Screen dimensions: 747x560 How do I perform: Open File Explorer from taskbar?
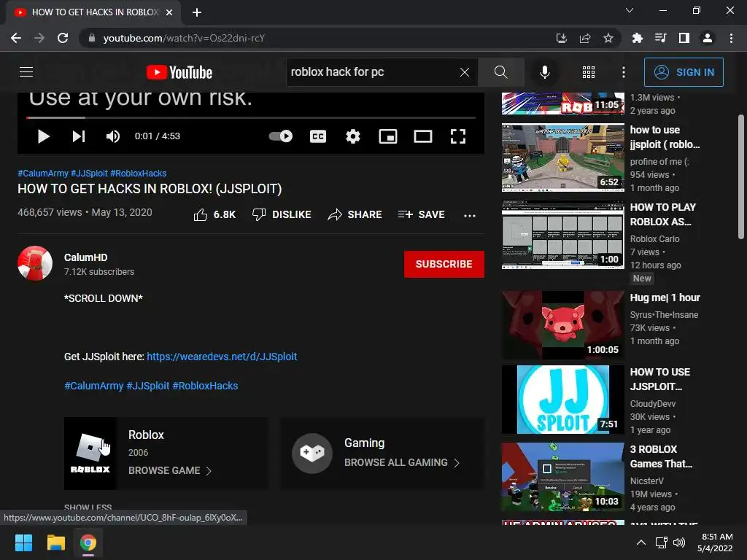point(55,542)
